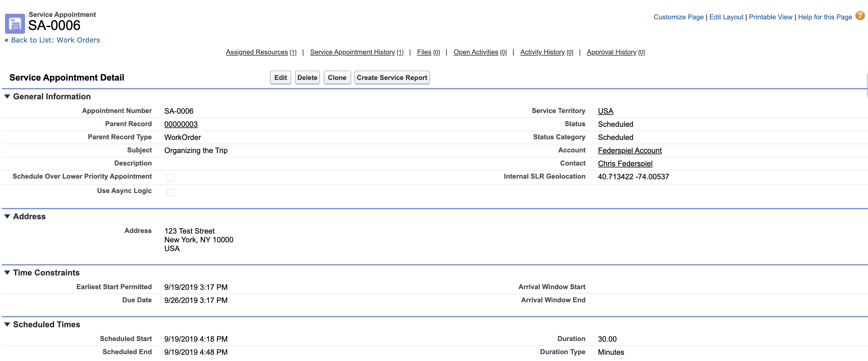Toggle the Use Async Logic checkbox
Screen dimensions: 868x361
click(x=171, y=192)
